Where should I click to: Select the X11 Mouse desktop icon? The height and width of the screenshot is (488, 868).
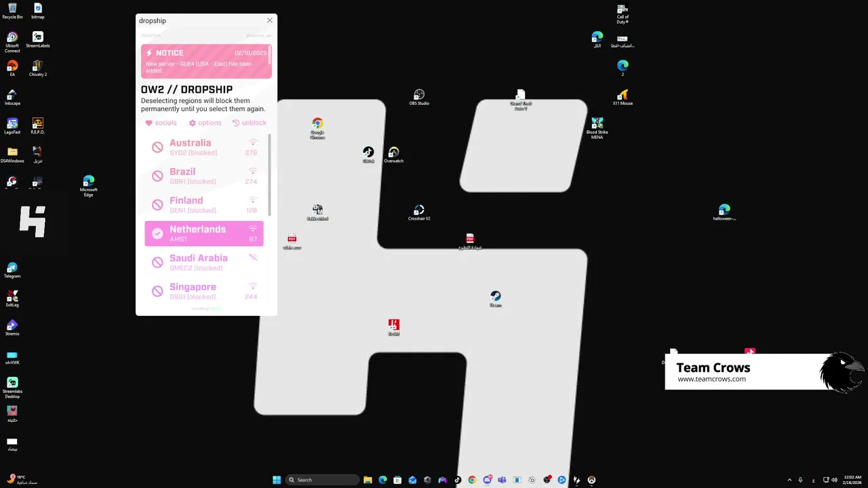(x=623, y=98)
